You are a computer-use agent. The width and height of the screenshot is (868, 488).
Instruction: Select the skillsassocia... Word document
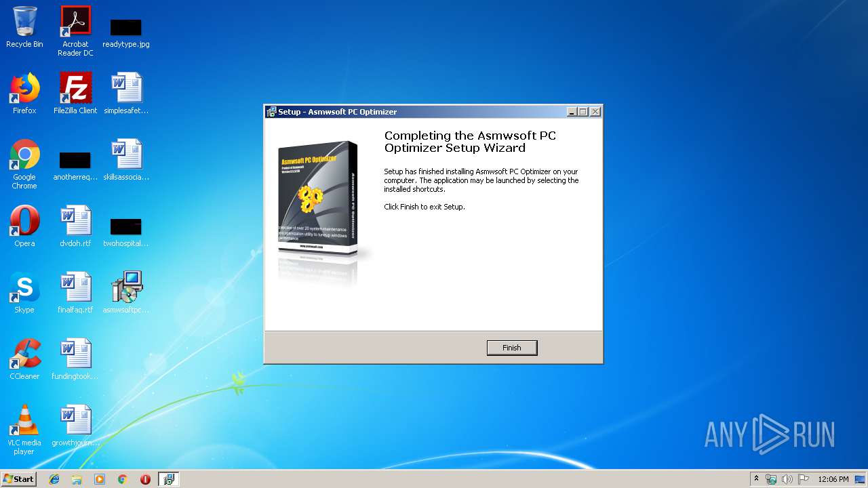point(126,160)
